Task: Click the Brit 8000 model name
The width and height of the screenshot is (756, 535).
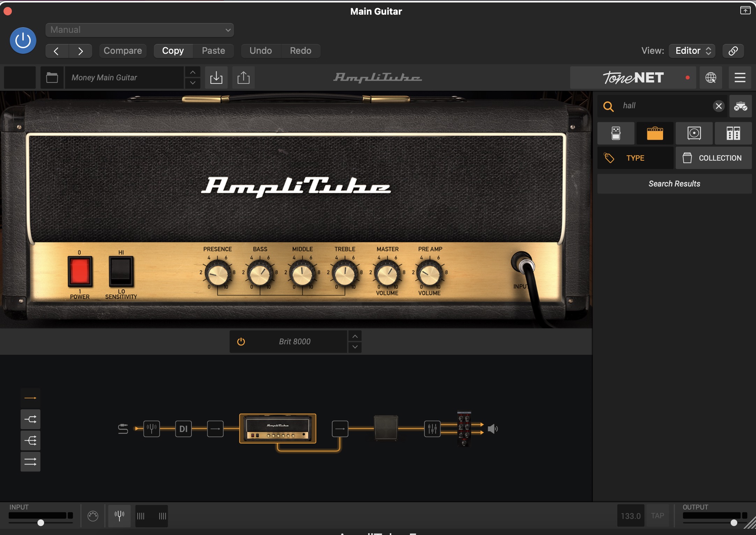Action: pyautogui.click(x=295, y=342)
